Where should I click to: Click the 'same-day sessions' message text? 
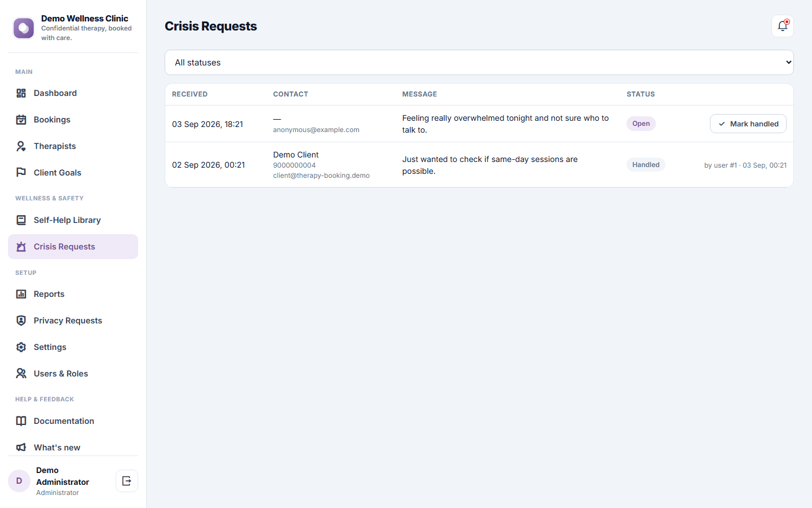tap(490, 165)
